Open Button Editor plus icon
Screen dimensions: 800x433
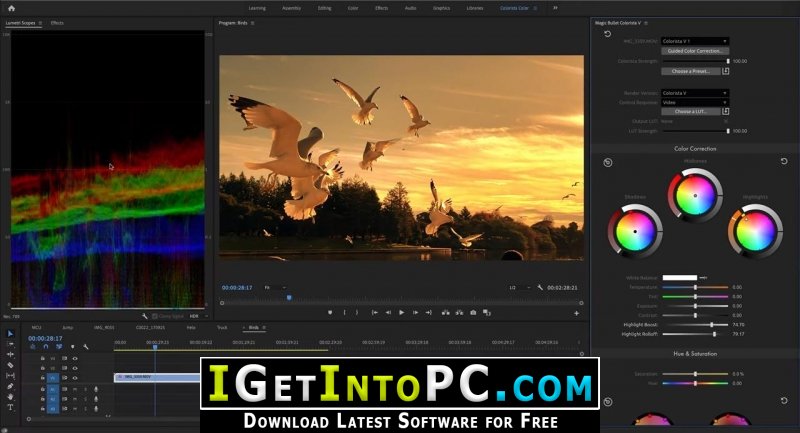(577, 313)
